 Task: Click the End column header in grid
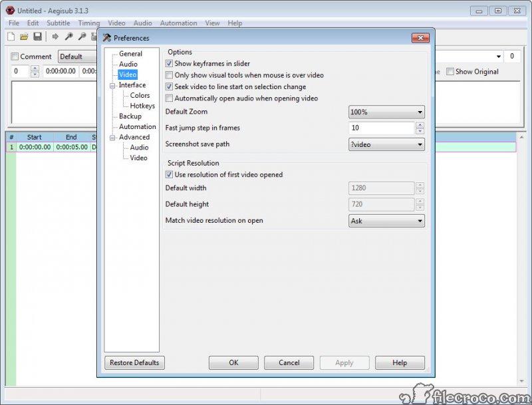(x=71, y=137)
